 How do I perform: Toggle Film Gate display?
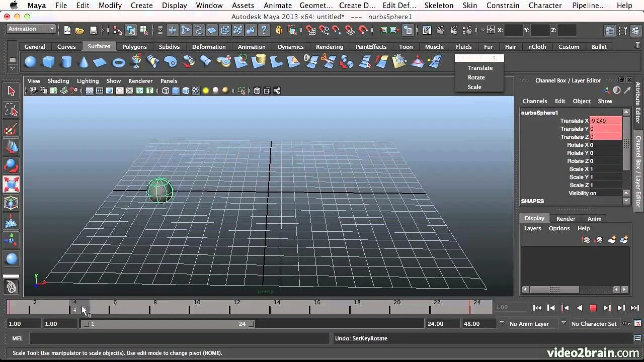100,90
